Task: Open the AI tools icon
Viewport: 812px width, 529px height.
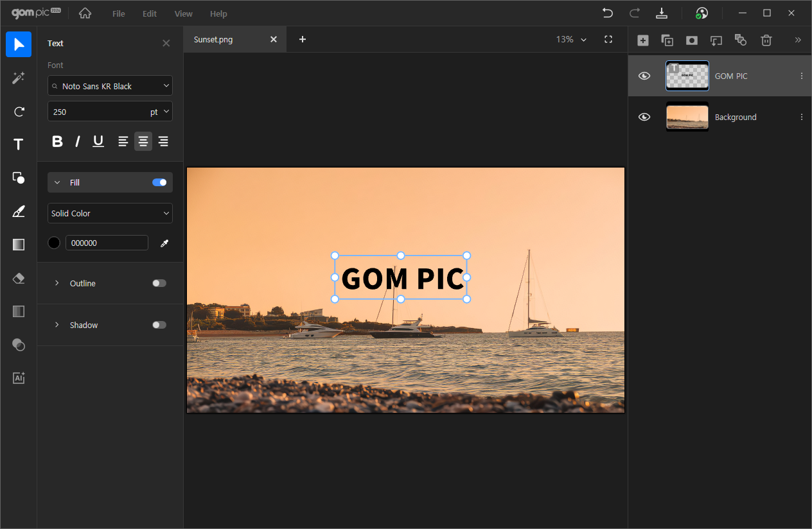Action: pyautogui.click(x=19, y=378)
